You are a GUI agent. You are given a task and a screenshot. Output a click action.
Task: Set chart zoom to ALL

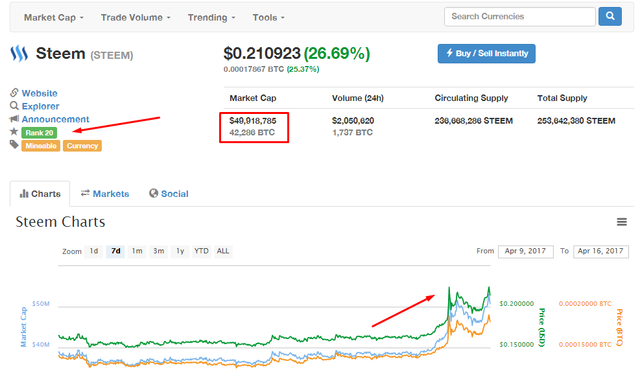[223, 251]
